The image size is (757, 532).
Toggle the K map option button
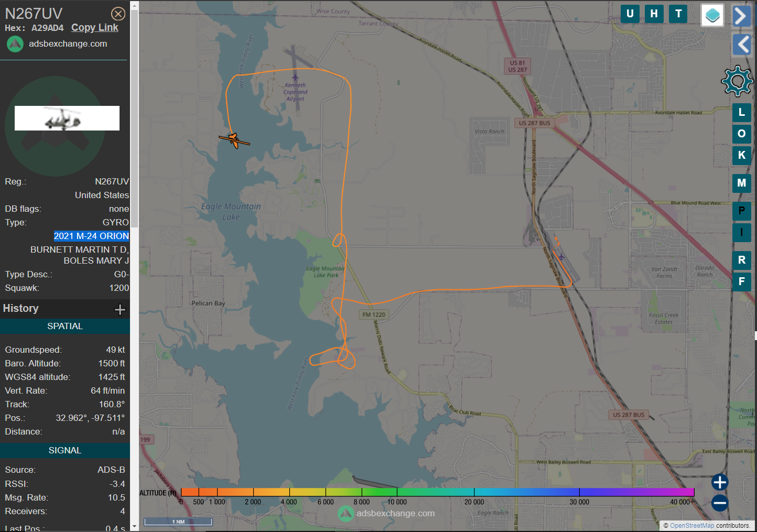(741, 155)
